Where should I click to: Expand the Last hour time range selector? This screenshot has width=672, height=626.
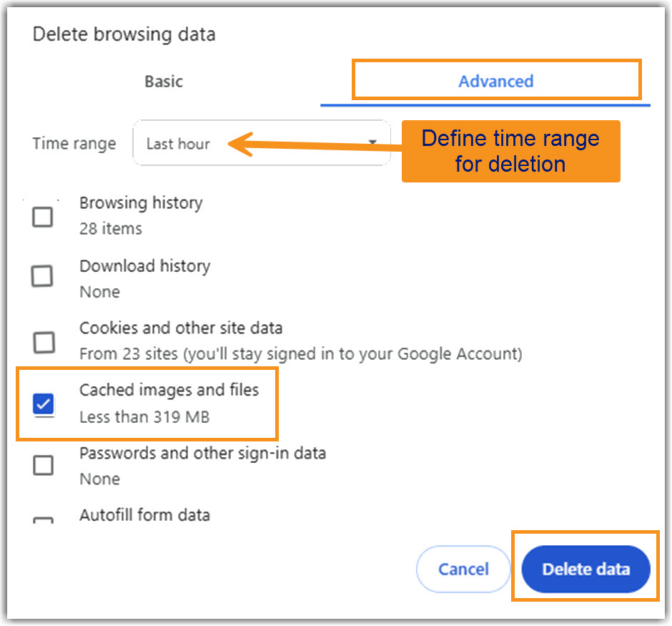tap(261, 143)
